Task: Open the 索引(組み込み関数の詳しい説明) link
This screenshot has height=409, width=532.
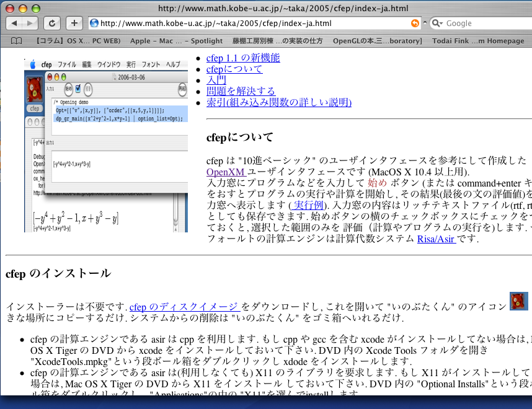Action: 279,102
